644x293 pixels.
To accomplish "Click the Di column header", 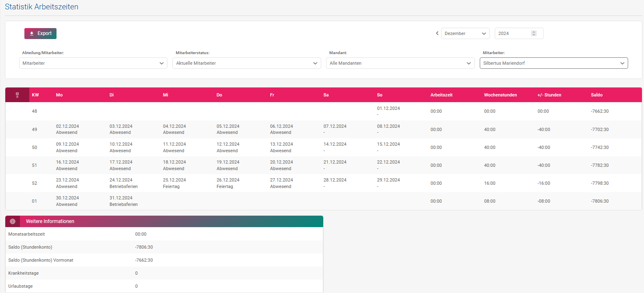I will coord(111,95).
